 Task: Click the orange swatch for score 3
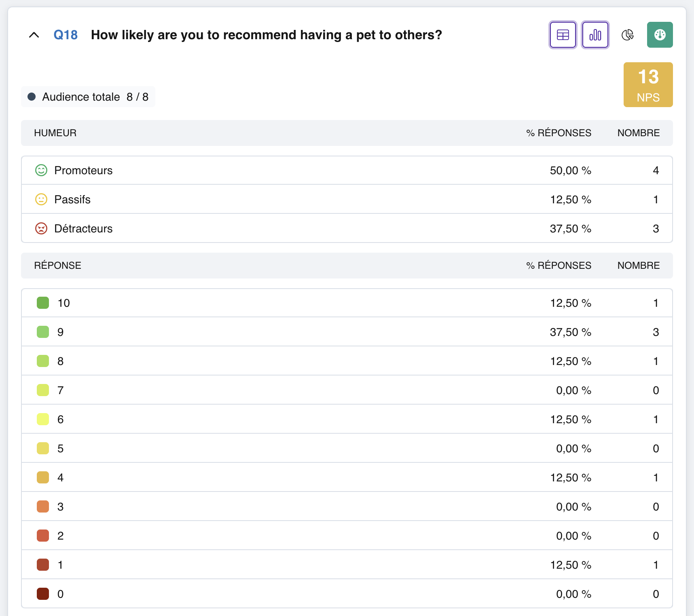(x=43, y=506)
